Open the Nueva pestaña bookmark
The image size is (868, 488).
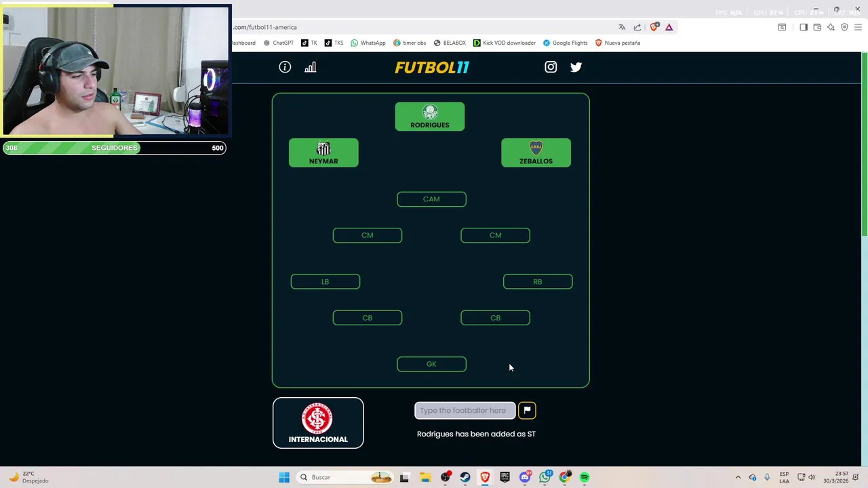pos(618,43)
